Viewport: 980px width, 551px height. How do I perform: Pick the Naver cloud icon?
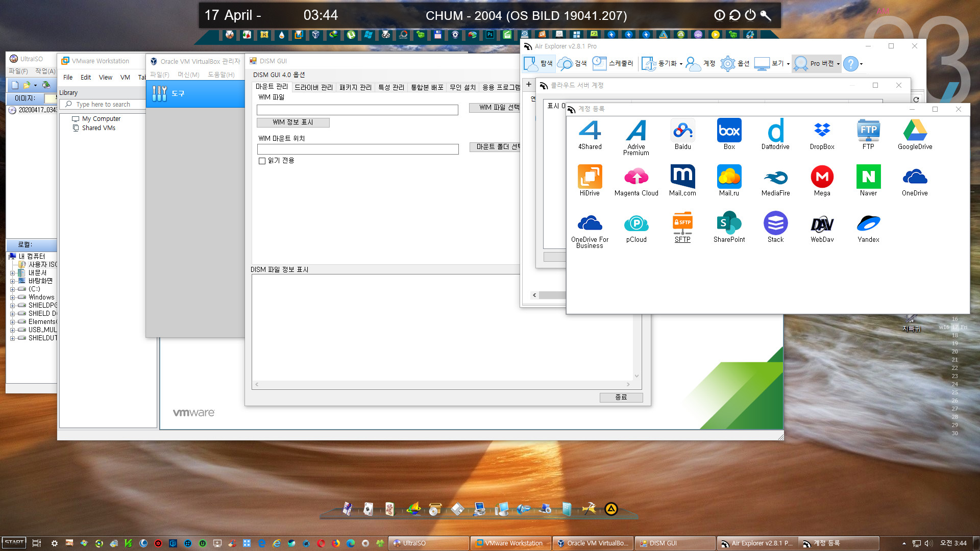coord(868,181)
